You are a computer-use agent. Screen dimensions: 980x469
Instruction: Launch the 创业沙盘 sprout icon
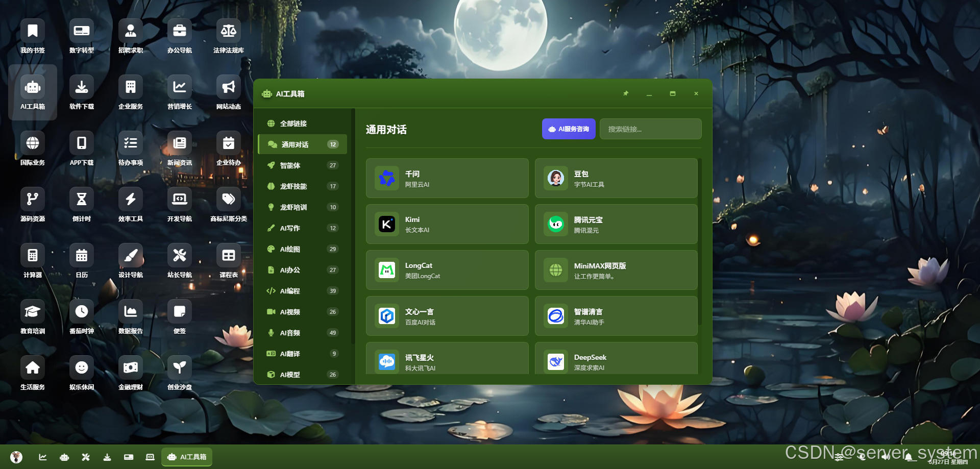180,373
